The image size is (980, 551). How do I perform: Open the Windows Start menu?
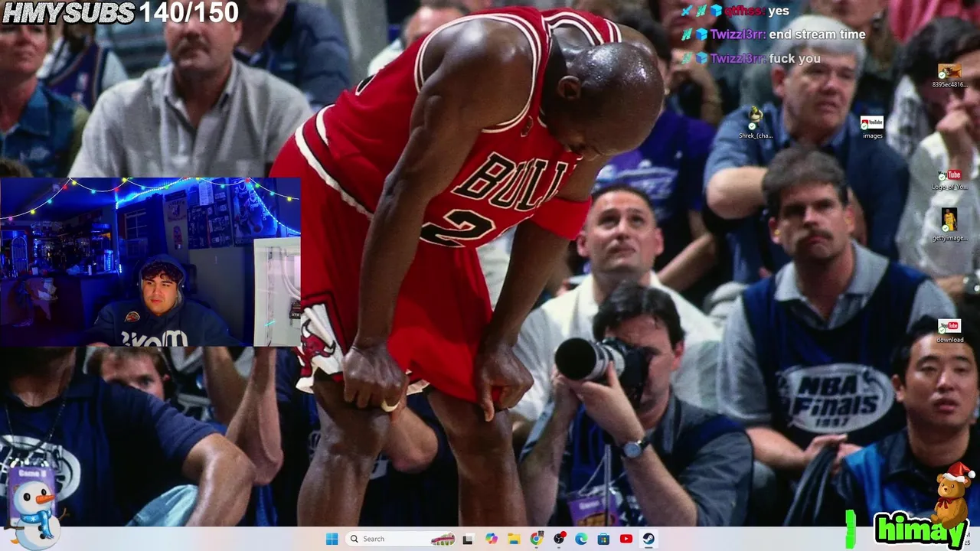332,539
